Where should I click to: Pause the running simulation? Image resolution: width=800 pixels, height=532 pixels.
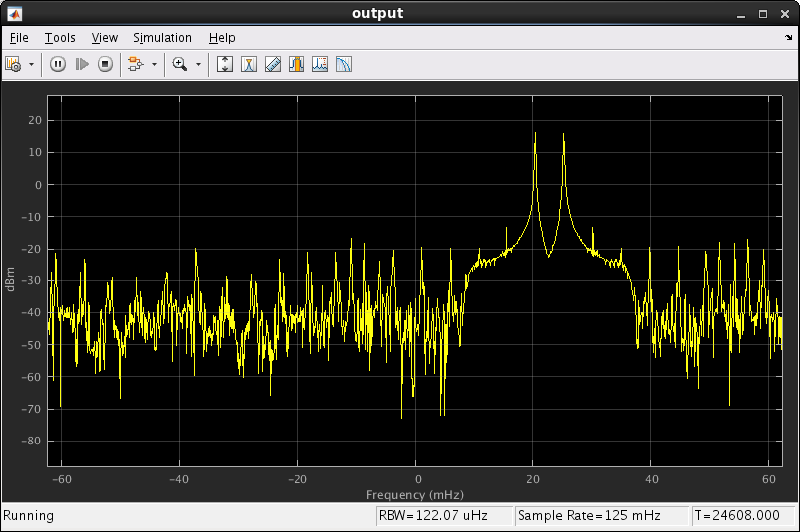point(57,64)
